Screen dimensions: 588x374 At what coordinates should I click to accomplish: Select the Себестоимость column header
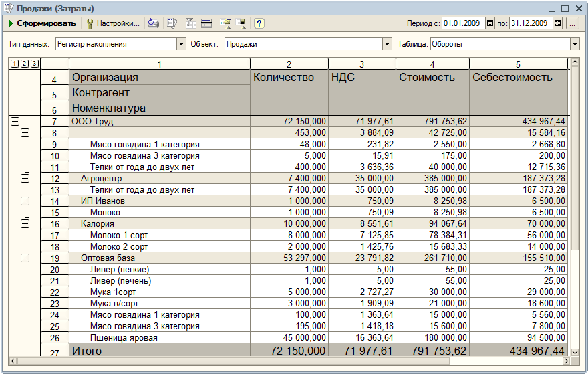(519, 92)
